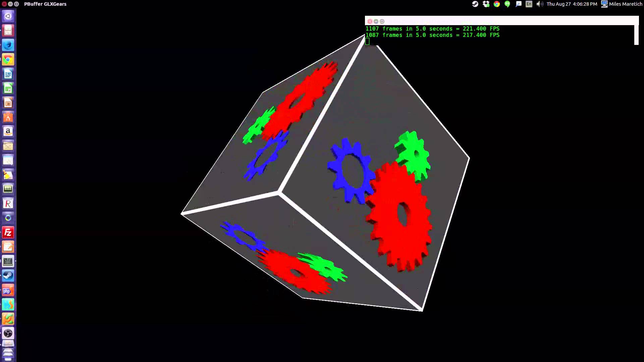
Task: Click the Steam icon in the taskbar
Action: pos(8,276)
